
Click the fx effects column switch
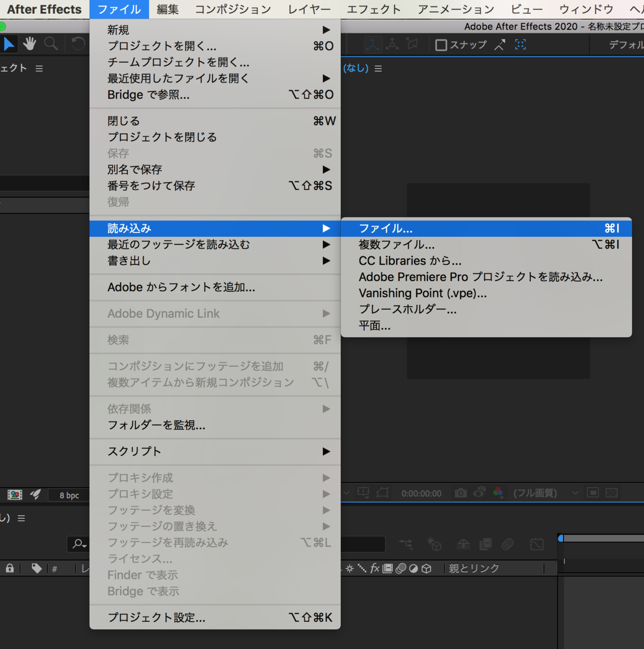point(375,569)
